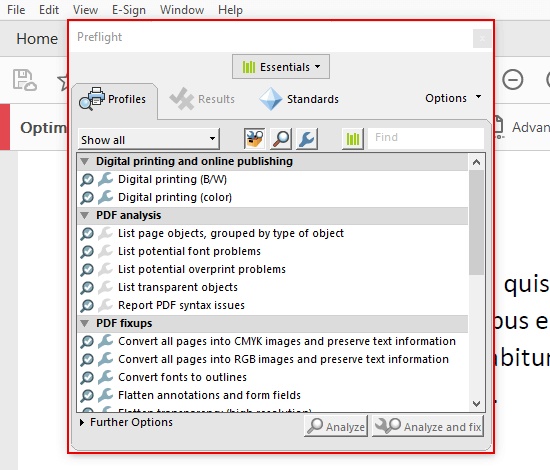The height and width of the screenshot is (470, 550).
Task: Select Digital printing (color) profile
Action: coord(272,197)
